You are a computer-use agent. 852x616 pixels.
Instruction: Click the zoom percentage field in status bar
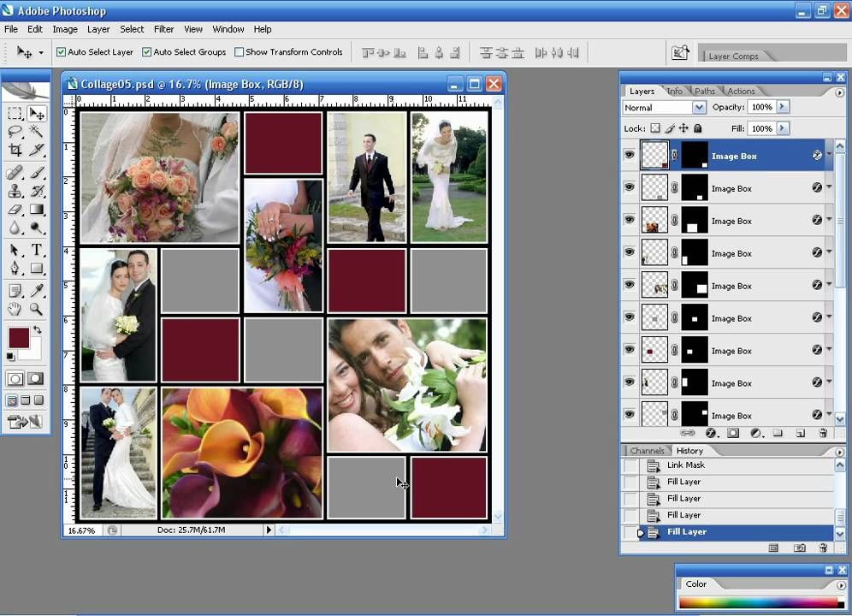(82, 530)
